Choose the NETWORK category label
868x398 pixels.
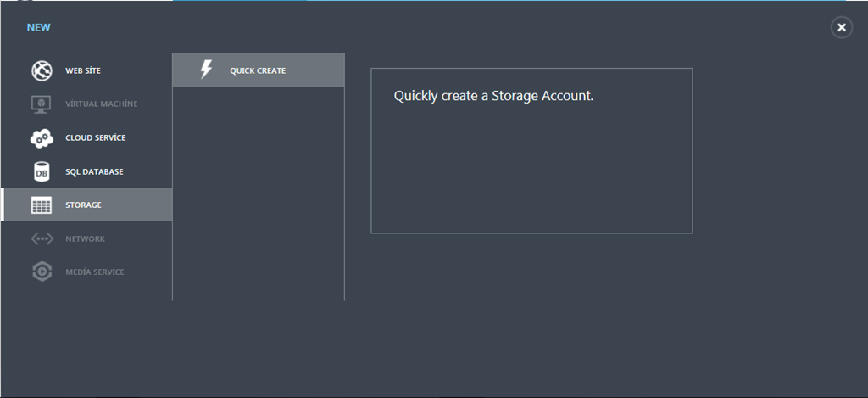click(x=86, y=239)
